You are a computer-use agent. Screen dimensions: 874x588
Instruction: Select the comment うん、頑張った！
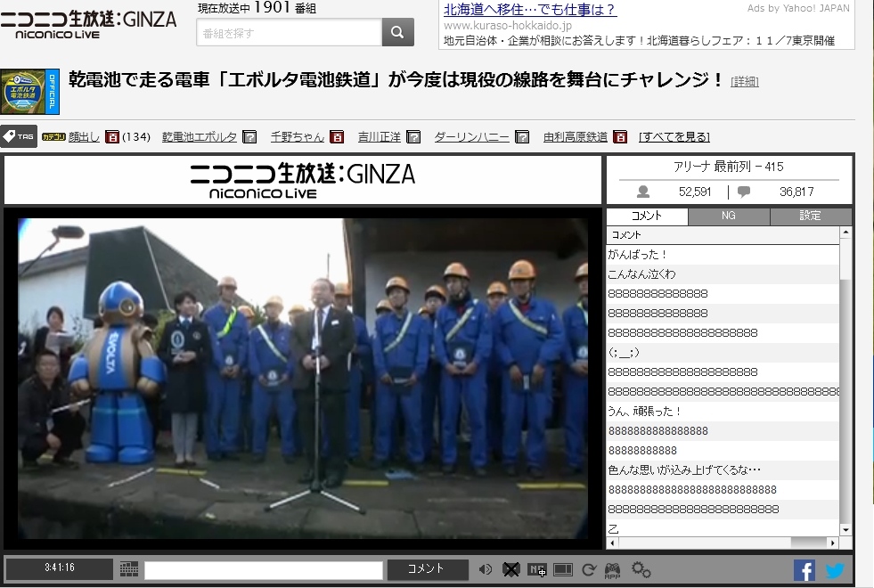[x=723, y=412]
